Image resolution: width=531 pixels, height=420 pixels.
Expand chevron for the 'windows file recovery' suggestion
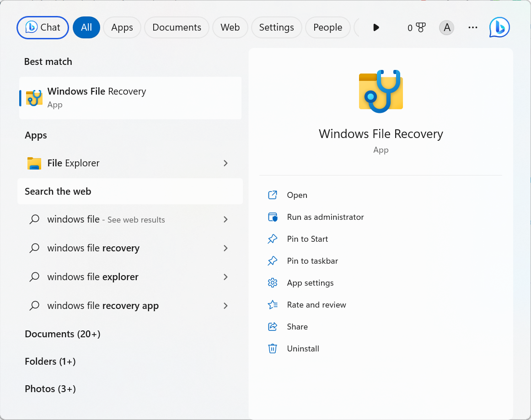click(x=225, y=248)
